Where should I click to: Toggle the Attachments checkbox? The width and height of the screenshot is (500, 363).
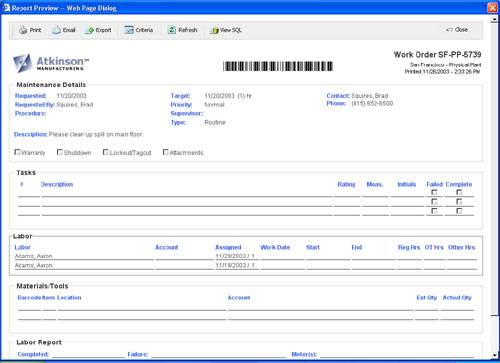[165, 152]
